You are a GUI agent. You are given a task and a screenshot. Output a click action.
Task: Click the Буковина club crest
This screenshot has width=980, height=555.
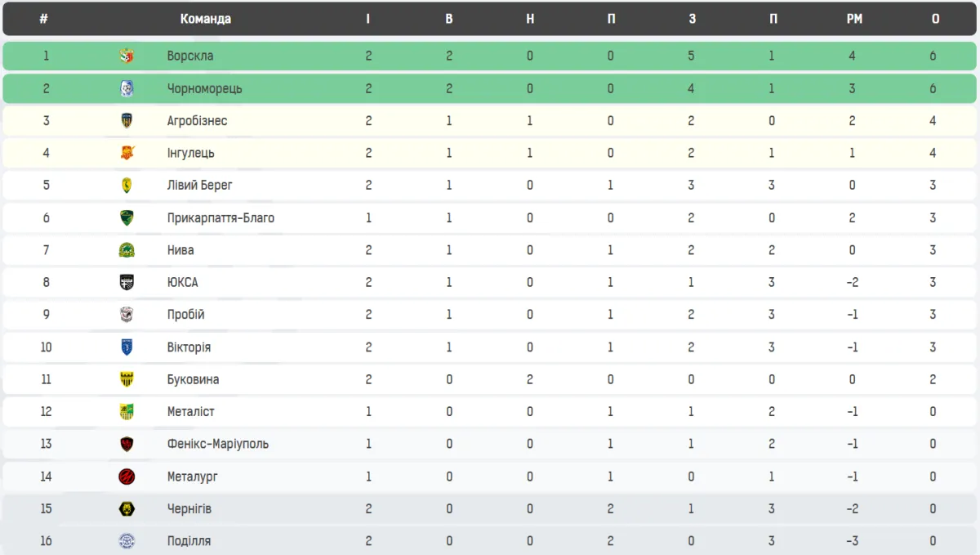coord(127,379)
